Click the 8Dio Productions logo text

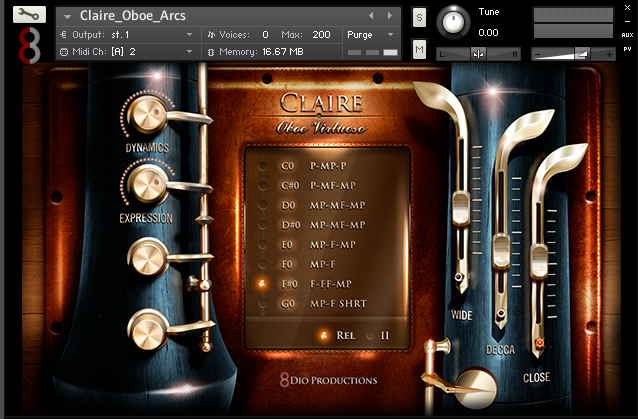pyautogui.click(x=329, y=380)
